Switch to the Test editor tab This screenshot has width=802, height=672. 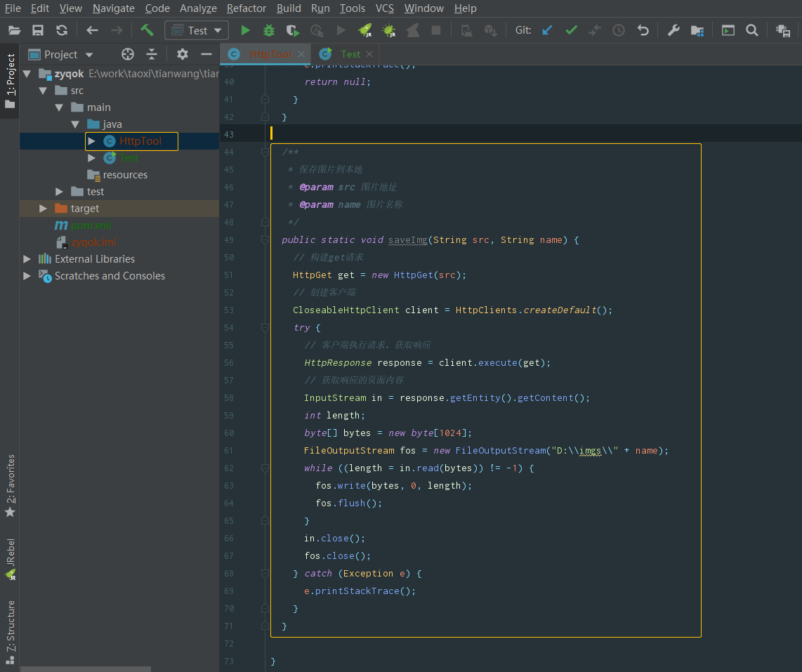tap(349, 54)
